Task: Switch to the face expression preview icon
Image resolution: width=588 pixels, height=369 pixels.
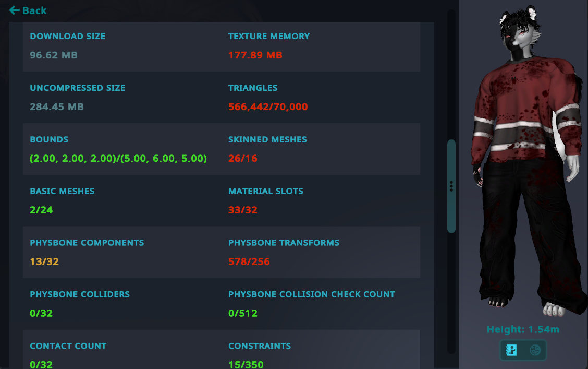Action: coord(535,350)
